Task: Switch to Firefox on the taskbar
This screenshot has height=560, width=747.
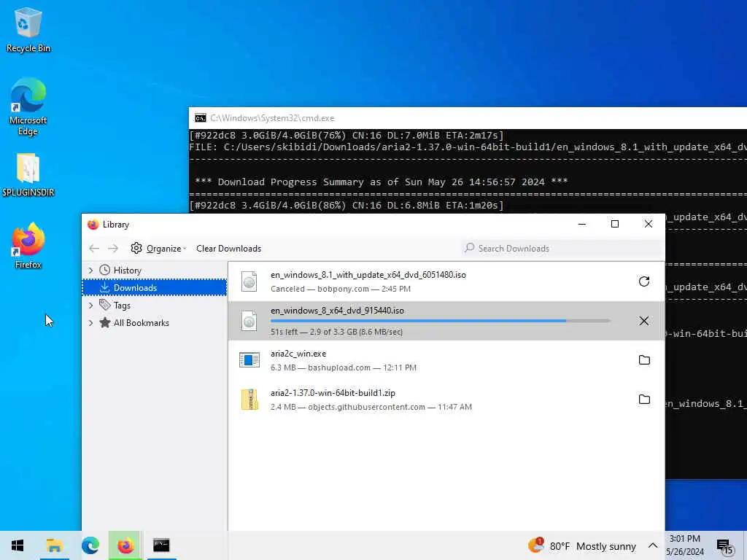Action: pos(125,545)
